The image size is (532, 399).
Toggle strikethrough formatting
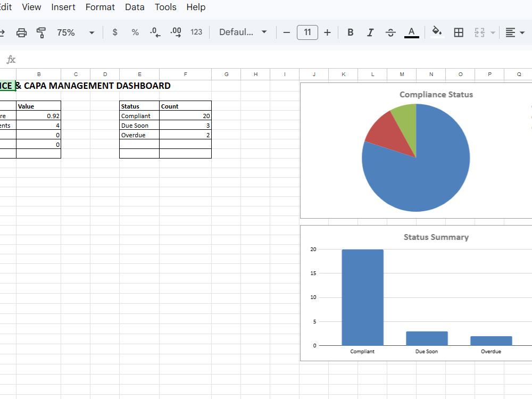(390, 32)
